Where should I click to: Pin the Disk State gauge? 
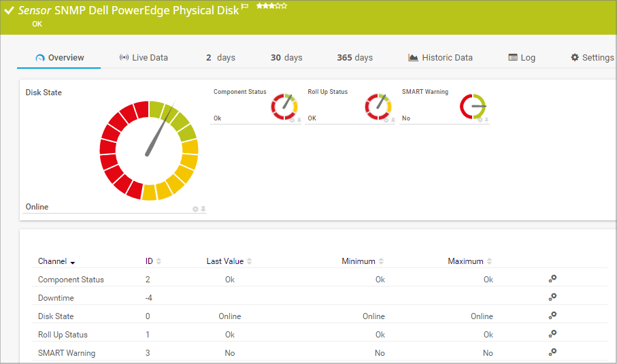203,209
